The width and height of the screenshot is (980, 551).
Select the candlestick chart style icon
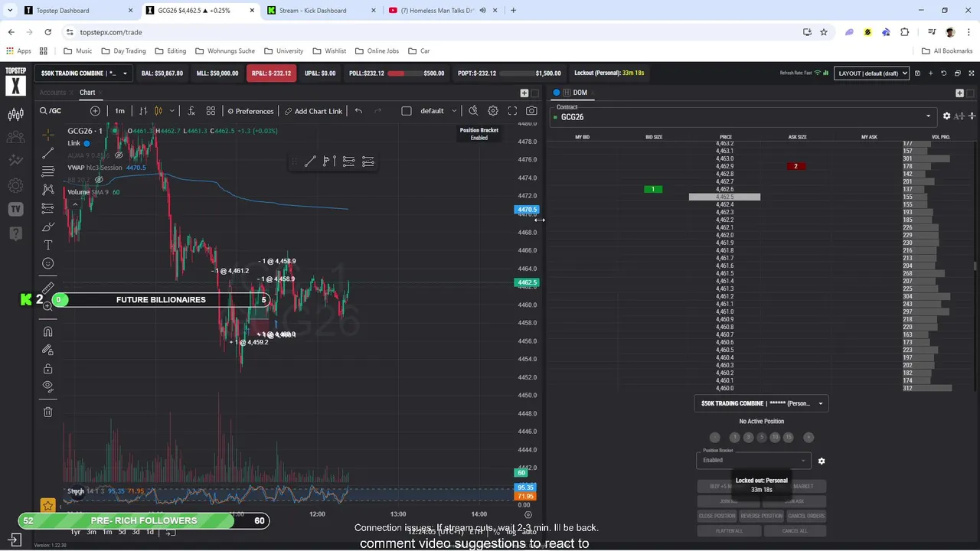(x=158, y=111)
